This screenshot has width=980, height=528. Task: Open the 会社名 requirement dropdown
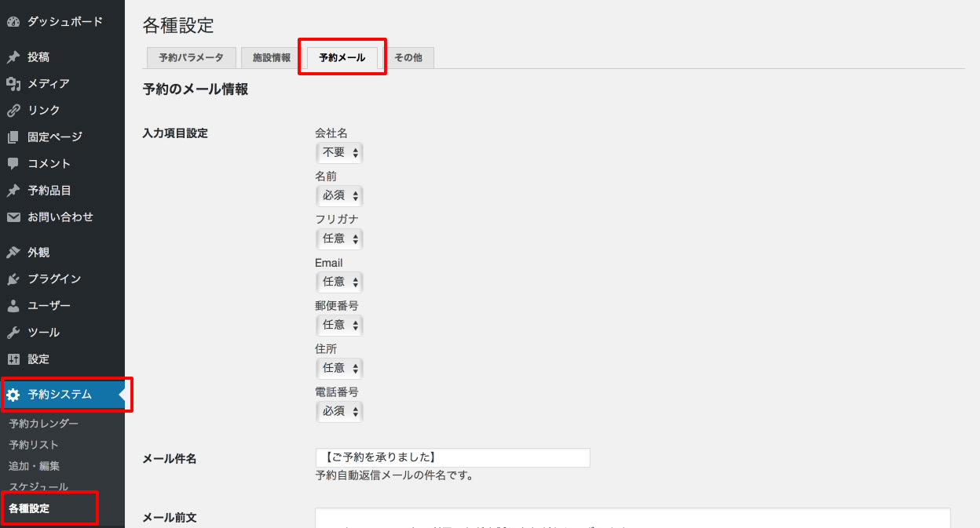tap(339, 152)
